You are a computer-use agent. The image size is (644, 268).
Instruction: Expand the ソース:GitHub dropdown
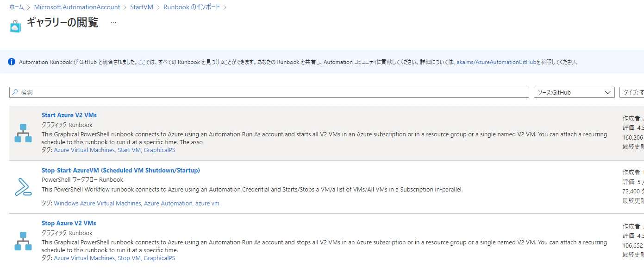coord(574,92)
